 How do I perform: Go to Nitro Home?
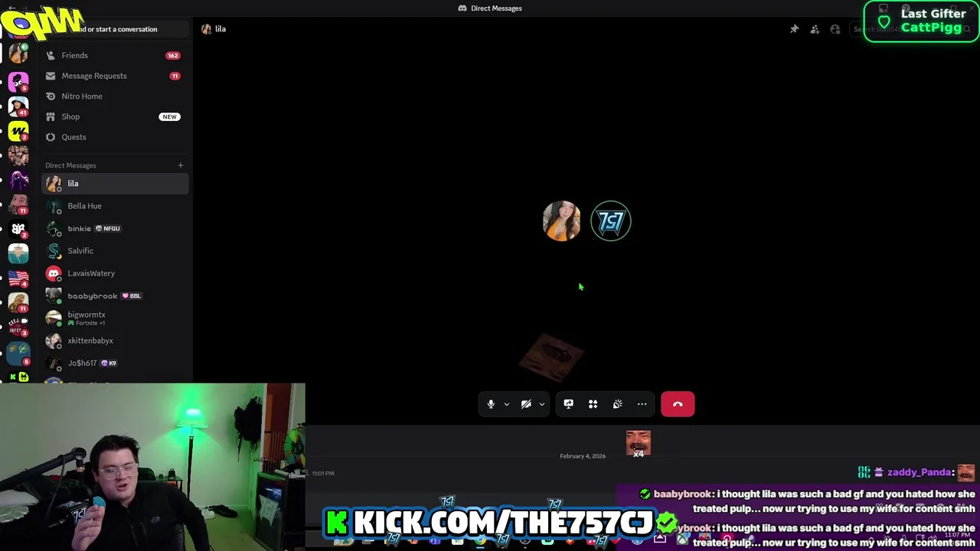(x=115, y=96)
